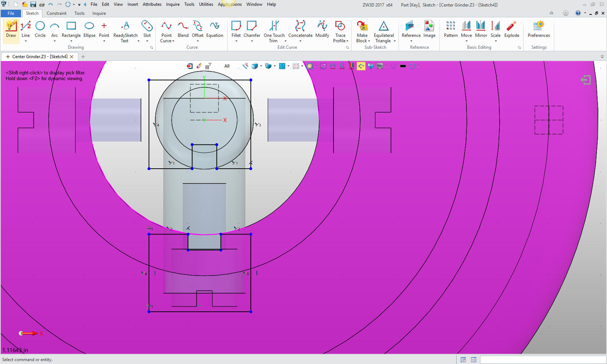Image resolution: width=607 pixels, height=364 pixels.
Task: Open the Equation curve tool
Action: [215, 29]
